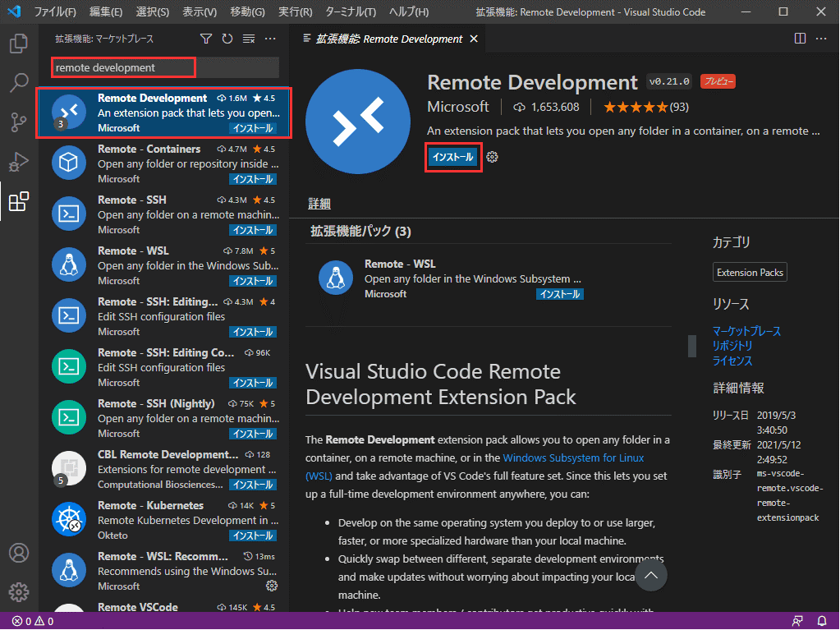Open the ヘルプ(H) menu
This screenshot has height=630, width=840.
[409, 11]
